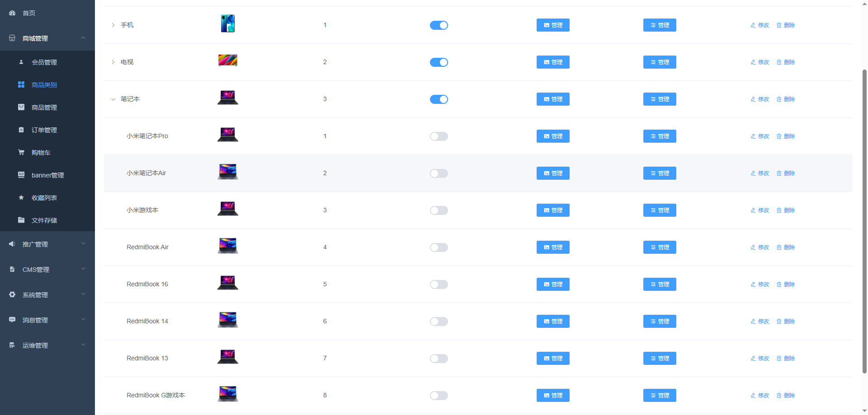Enable the 小米笔记本Pro status switch
The width and height of the screenshot is (868, 415).
pyautogui.click(x=439, y=136)
